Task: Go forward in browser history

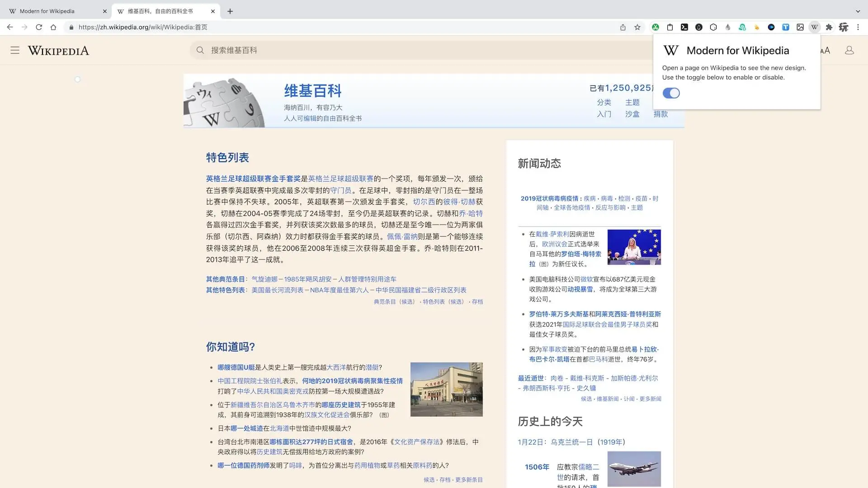Action: point(24,27)
